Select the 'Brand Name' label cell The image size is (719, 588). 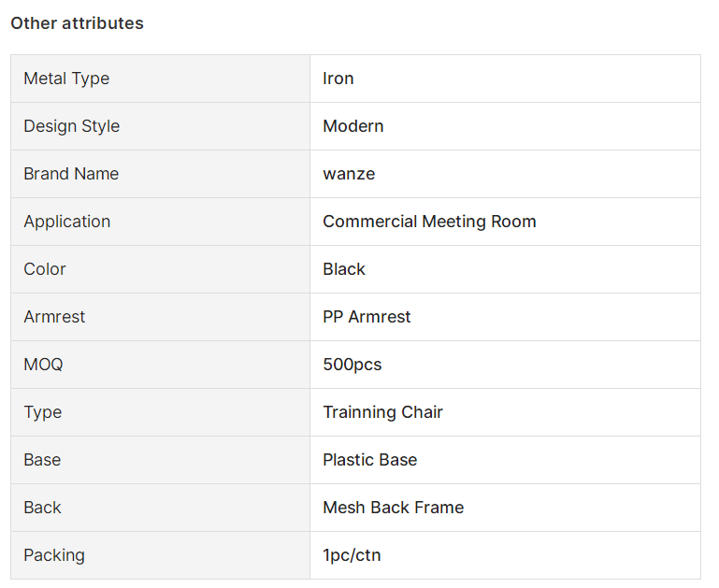point(161,174)
